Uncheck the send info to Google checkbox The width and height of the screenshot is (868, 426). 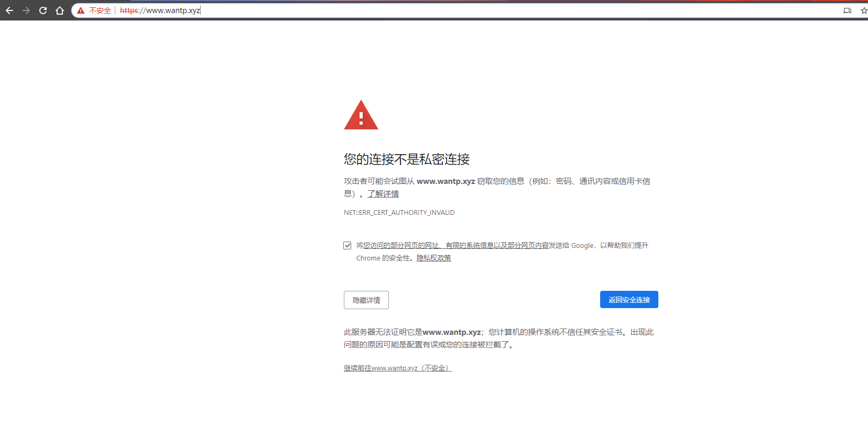tap(348, 245)
